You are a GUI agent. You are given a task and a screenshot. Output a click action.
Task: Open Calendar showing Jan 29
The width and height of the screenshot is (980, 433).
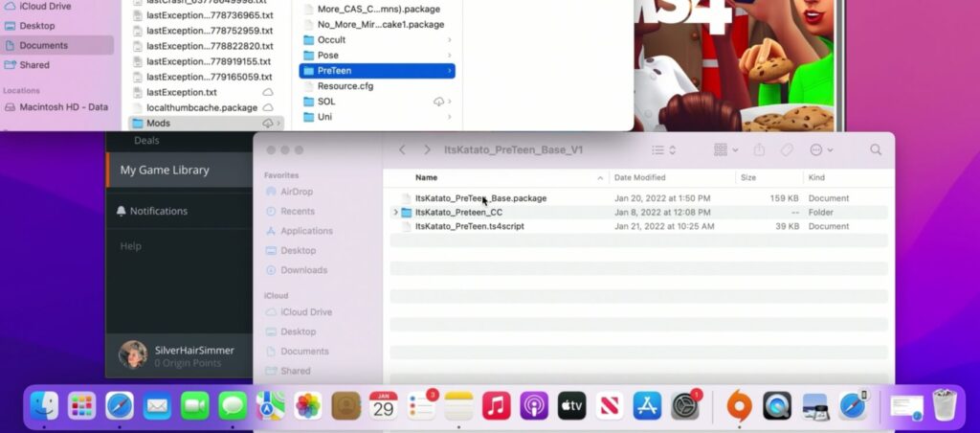[383, 407]
